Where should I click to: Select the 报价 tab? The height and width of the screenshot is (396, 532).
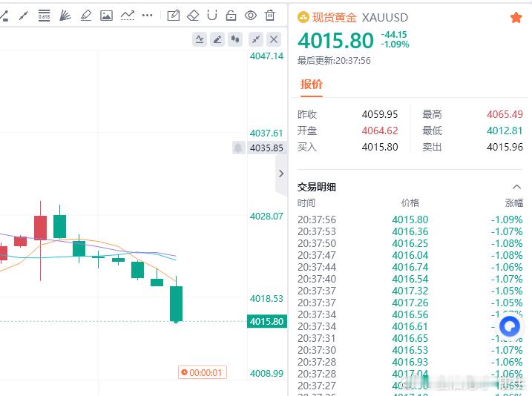click(311, 84)
